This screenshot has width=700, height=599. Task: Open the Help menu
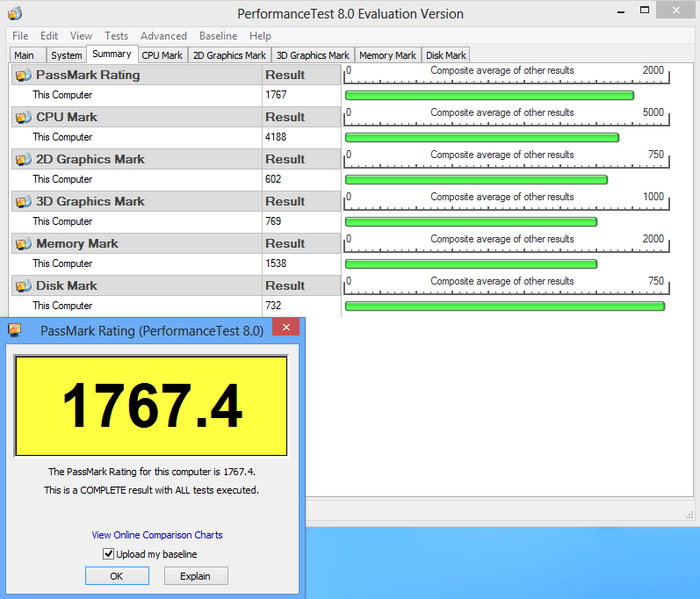260,36
